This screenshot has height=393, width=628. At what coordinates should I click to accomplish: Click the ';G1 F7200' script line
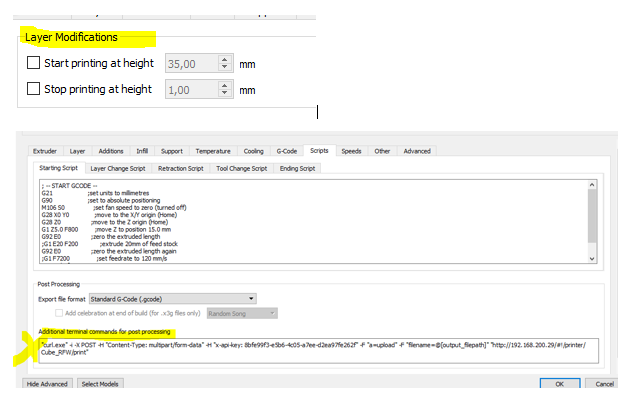click(x=104, y=259)
